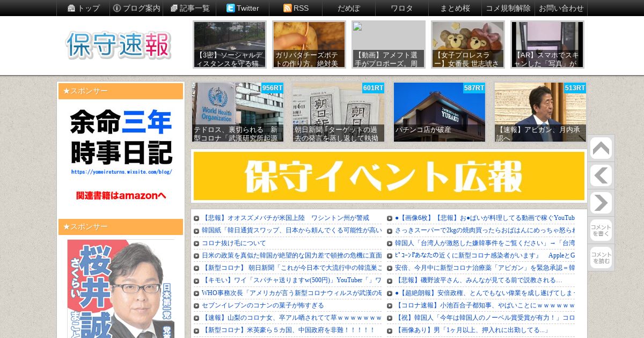Open the AR スマホでスキャン thumbnail
Viewport: 644px width, 338px height.
coord(547,45)
